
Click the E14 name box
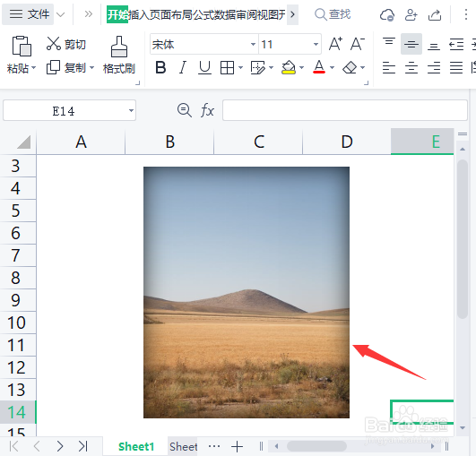64,111
